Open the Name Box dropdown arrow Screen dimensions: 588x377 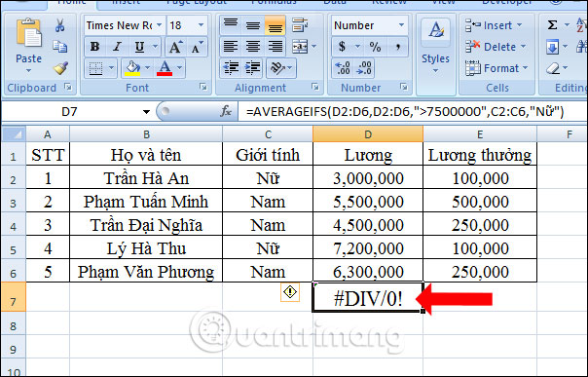(146, 111)
